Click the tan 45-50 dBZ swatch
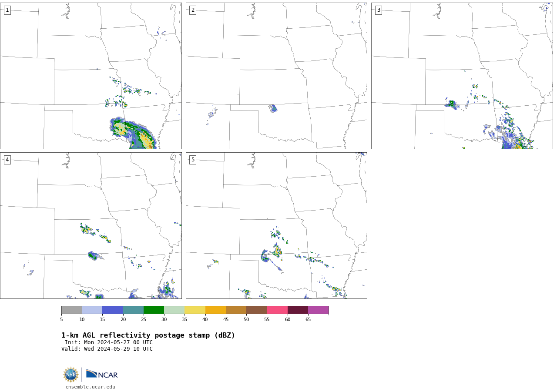Image resolution: width=557 pixels, height=392 pixels. coord(236,310)
